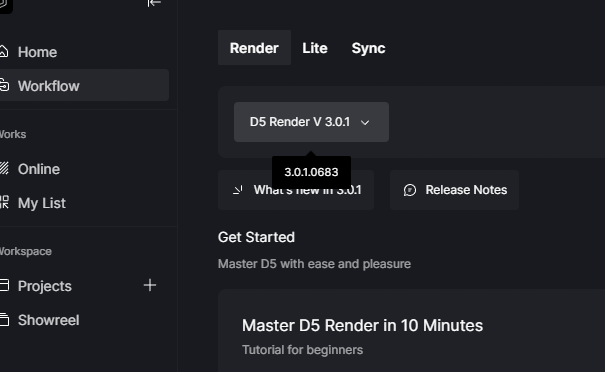Expand the D5 Render V 3.0.1 version dropdown
This screenshot has height=372, width=605.
coord(311,122)
